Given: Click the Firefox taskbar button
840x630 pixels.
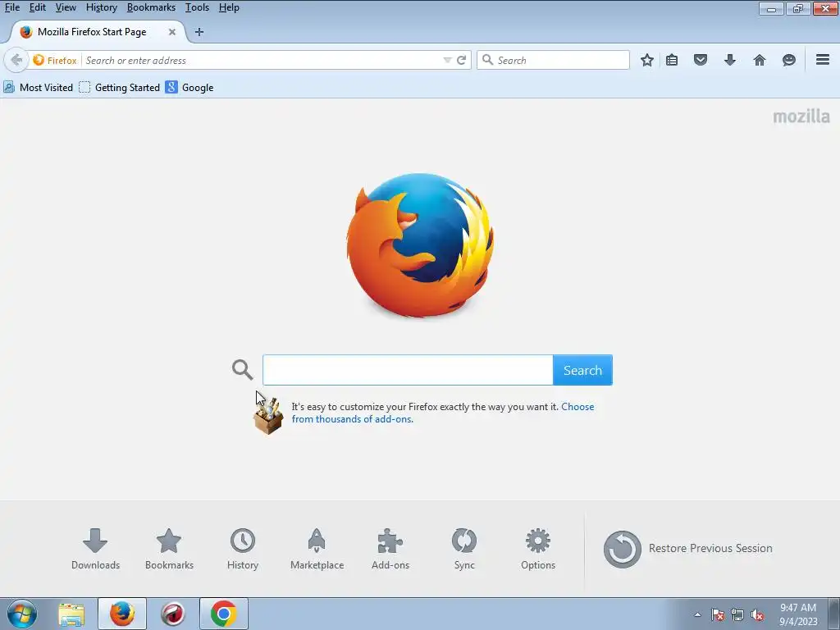Looking at the screenshot, I should (x=122, y=614).
